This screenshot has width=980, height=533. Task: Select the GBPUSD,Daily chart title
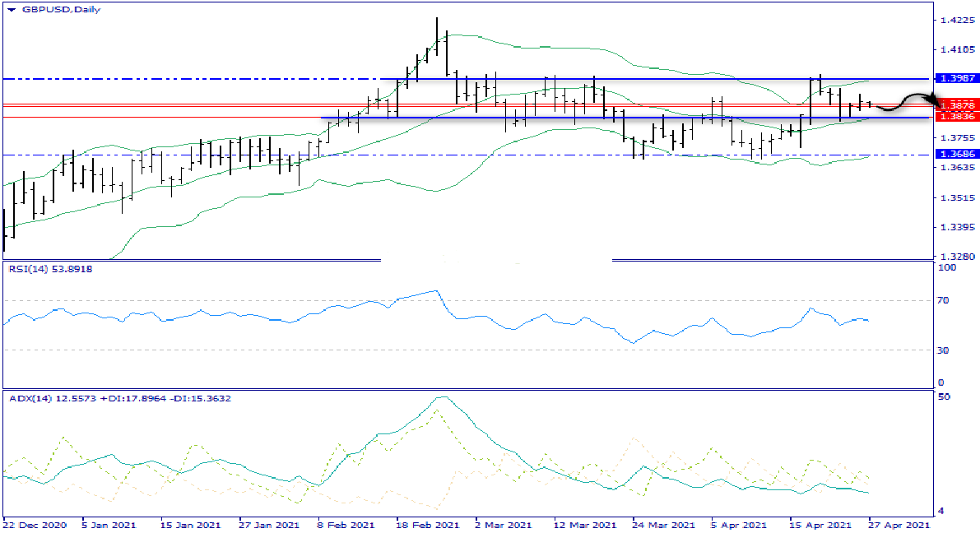pyautogui.click(x=50, y=8)
